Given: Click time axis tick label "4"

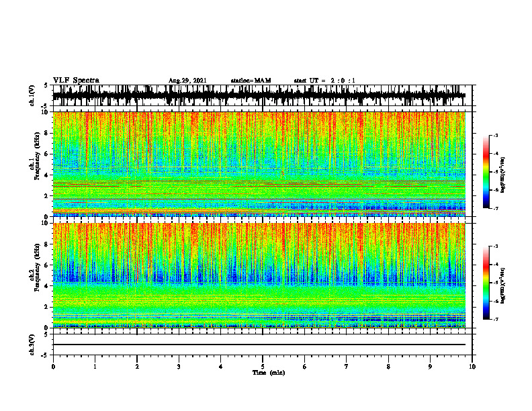Looking at the screenshot, I should [221, 367].
